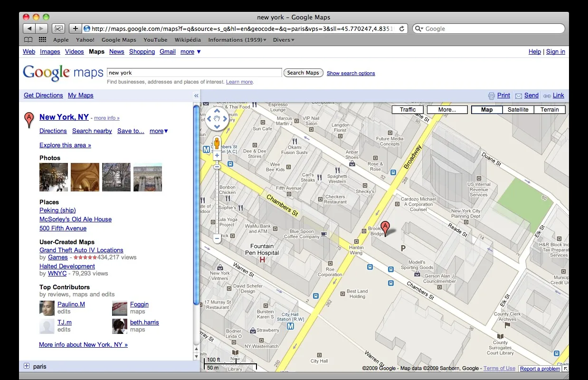Switch to Satellite view

point(518,110)
